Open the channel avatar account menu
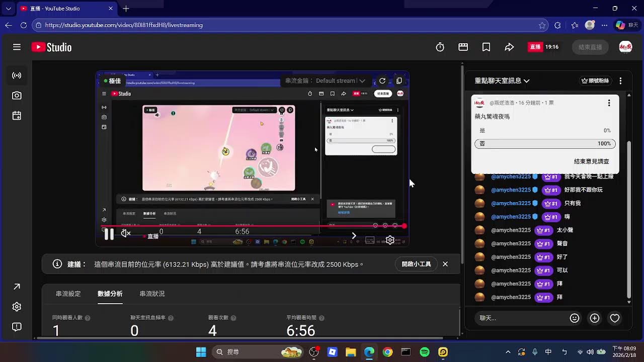The image size is (644, 362). coord(625,47)
